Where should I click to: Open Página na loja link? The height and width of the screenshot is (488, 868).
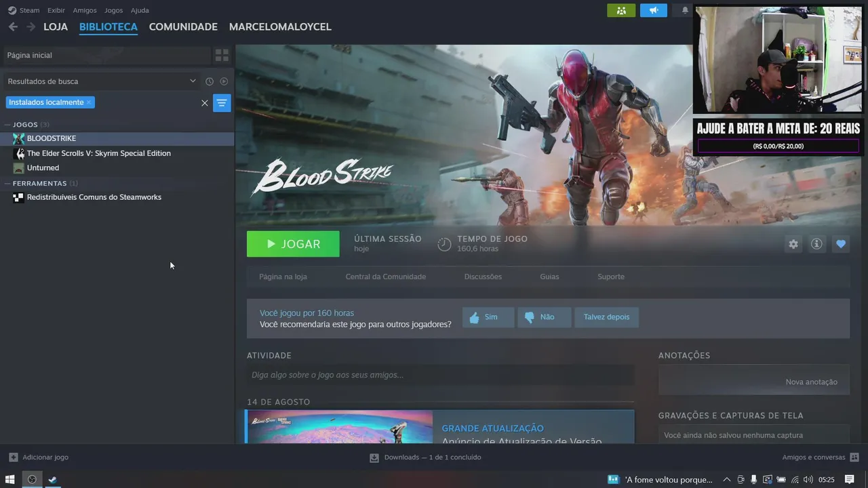[x=283, y=277]
